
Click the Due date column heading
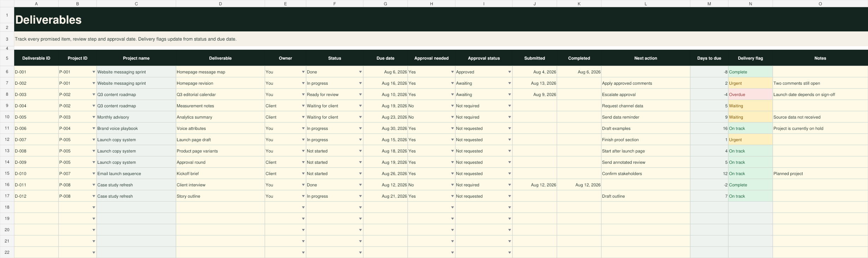pyautogui.click(x=386, y=58)
